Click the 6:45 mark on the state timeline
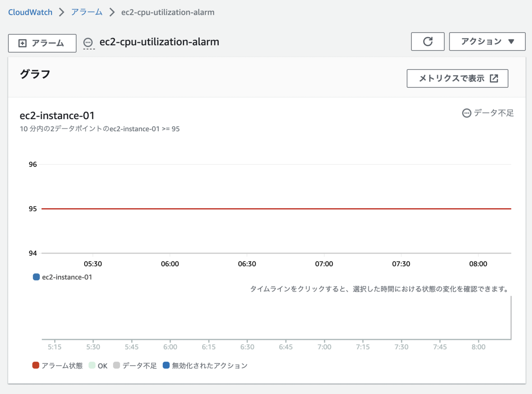This screenshot has height=394, width=532. (286, 347)
